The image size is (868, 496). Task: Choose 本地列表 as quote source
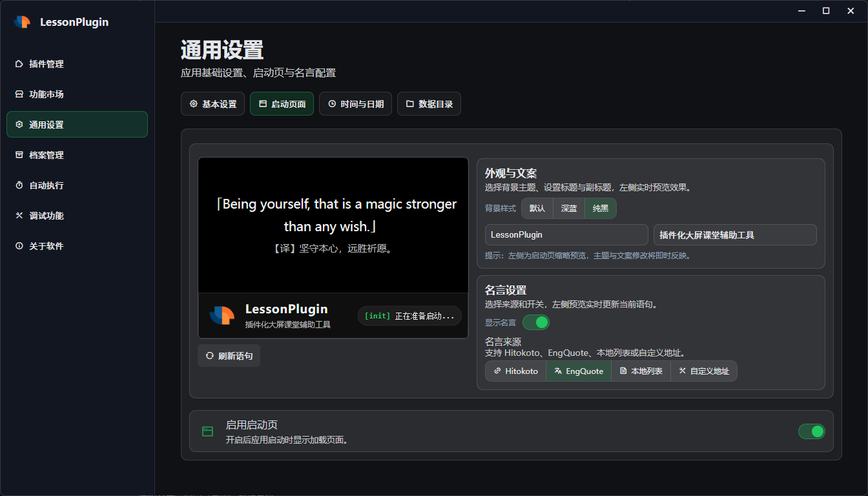641,371
